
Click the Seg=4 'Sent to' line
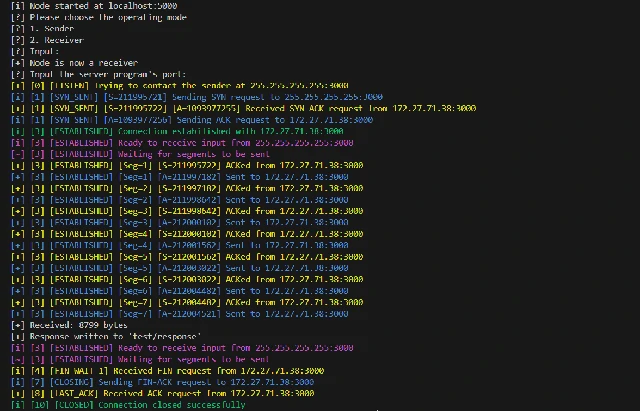pyautogui.click(x=180, y=245)
